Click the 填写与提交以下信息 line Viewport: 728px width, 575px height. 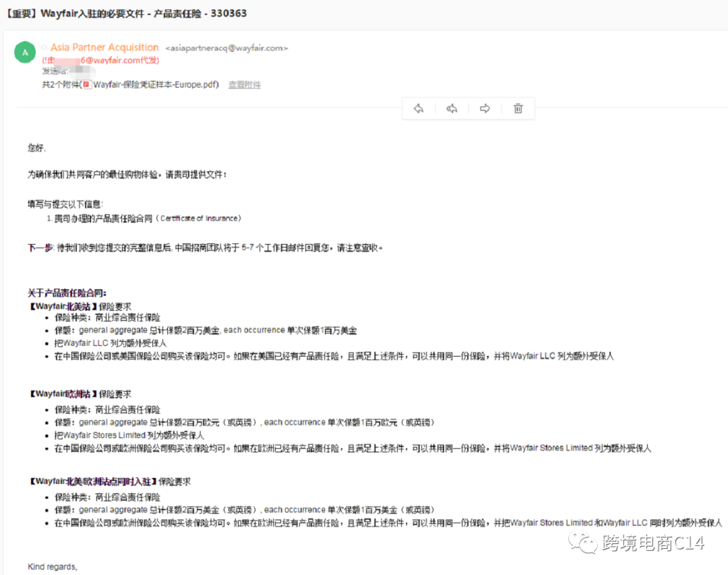point(65,204)
